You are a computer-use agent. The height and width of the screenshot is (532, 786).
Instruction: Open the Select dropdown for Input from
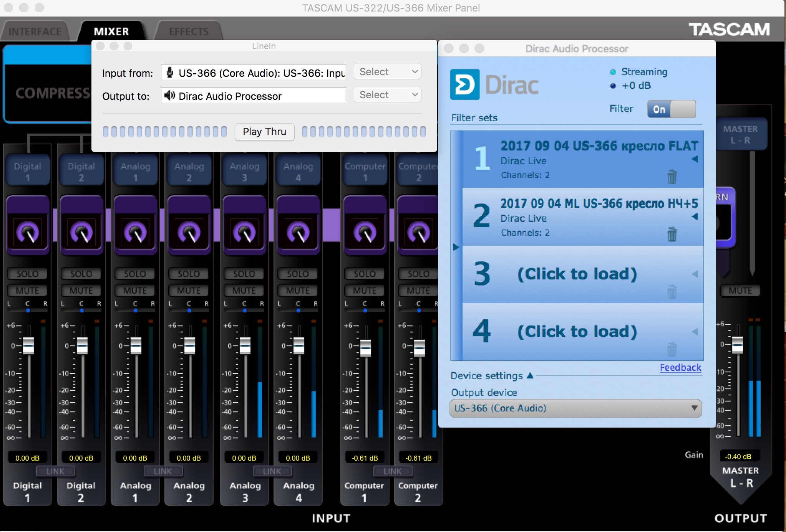(387, 72)
